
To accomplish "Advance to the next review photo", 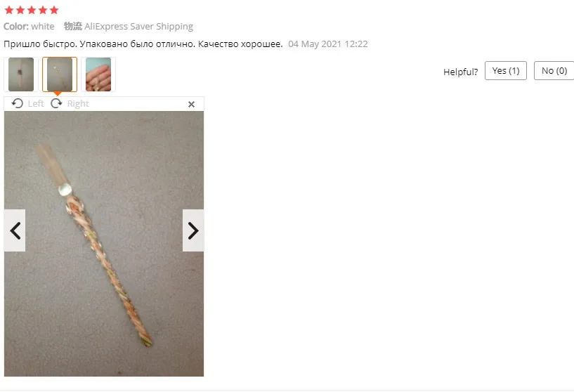I will coord(193,230).
